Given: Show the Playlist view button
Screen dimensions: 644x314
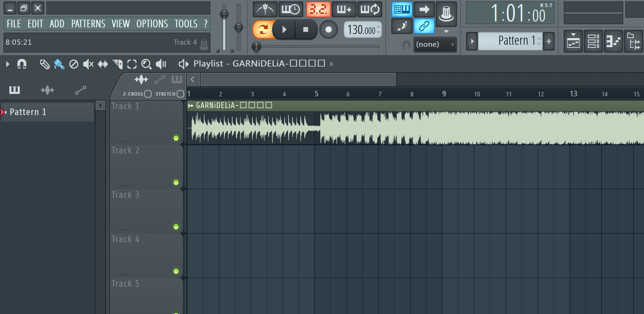Looking at the screenshot, I should [x=573, y=41].
